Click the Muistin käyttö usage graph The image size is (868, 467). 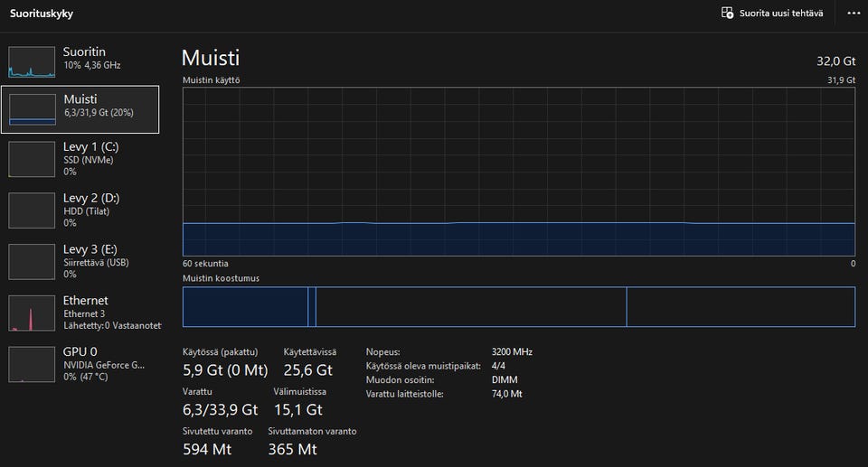(x=519, y=172)
